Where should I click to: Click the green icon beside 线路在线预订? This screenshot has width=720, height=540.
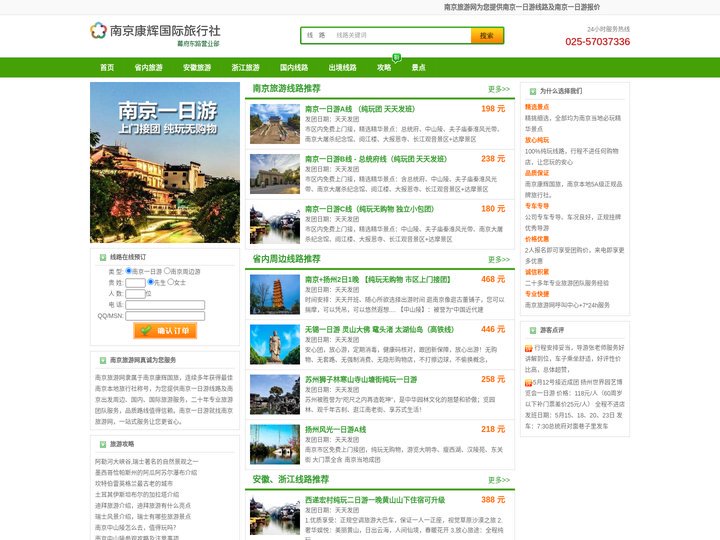point(103,258)
